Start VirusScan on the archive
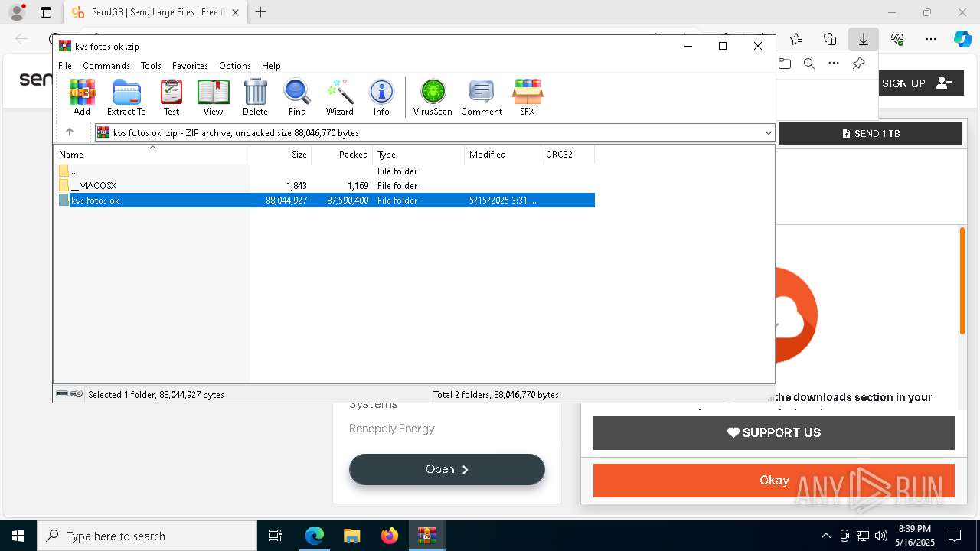Screen dimensions: 980x551 (433, 97)
